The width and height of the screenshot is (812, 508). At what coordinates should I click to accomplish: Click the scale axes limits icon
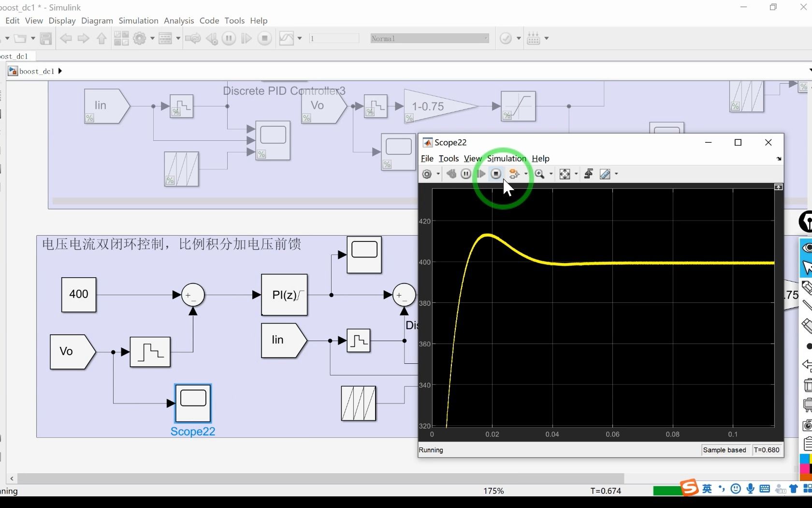pos(565,174)
